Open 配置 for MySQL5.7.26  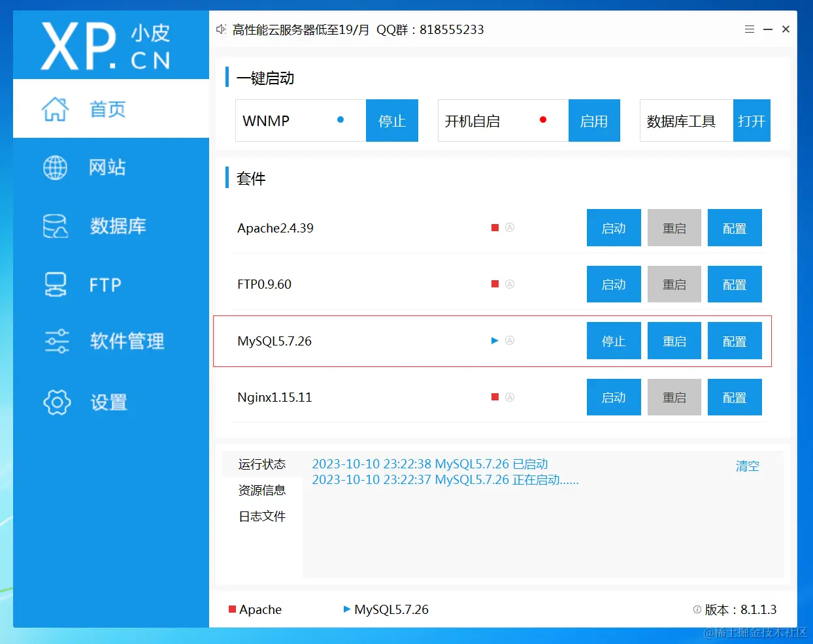point(735,341)
